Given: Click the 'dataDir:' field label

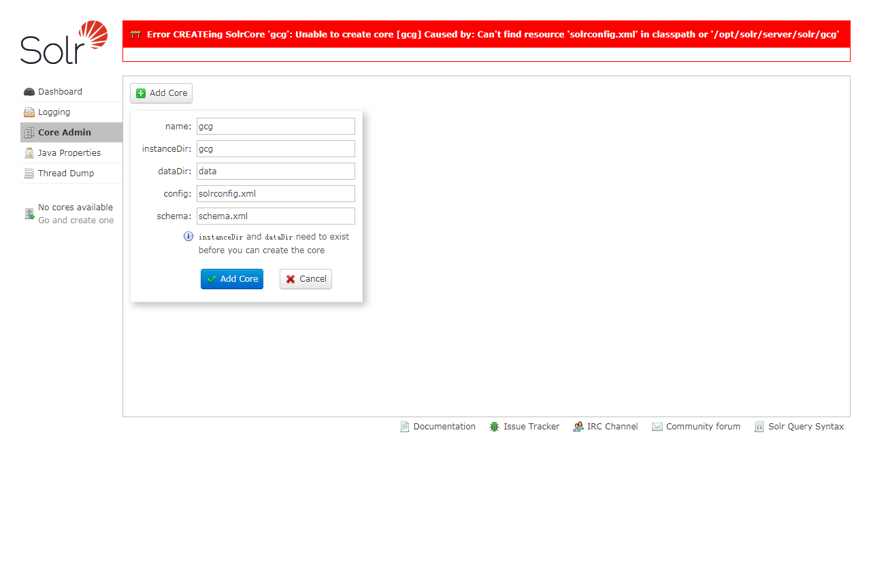Looking at the screenshot, I should [x=175, y=171].
